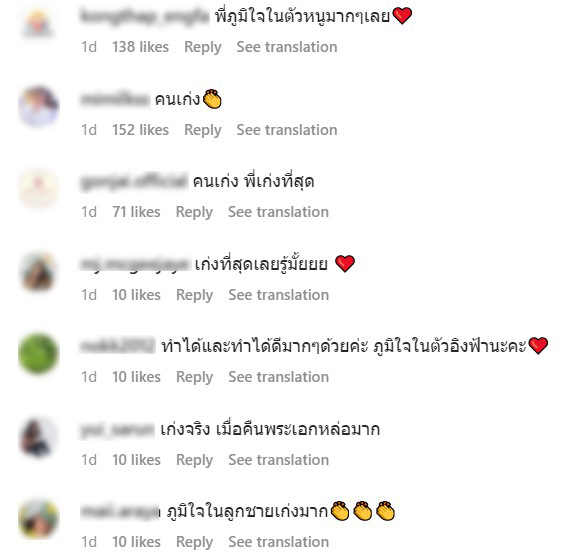The height and width of the screenshot is (552, 567).
Task: See translation of the 152-likes comment
Action: pos(287,130)
